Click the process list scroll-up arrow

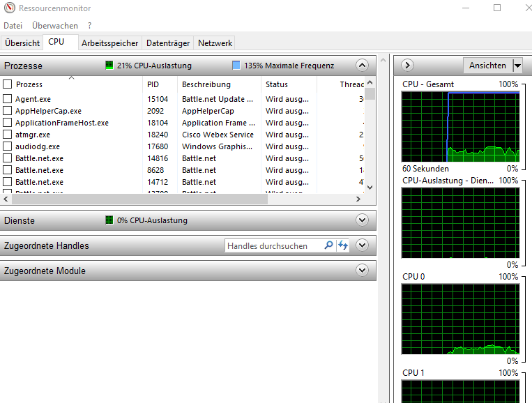click(370, 82)
